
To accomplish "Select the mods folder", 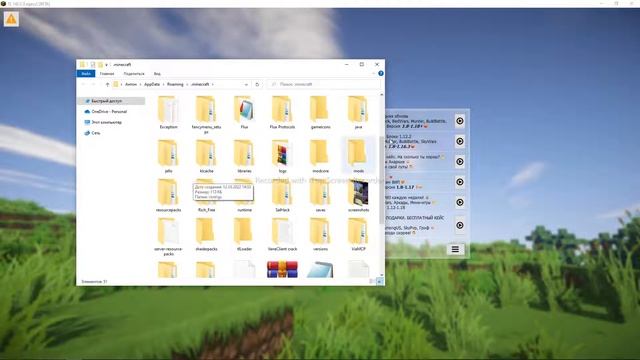I will coord(358,156).
